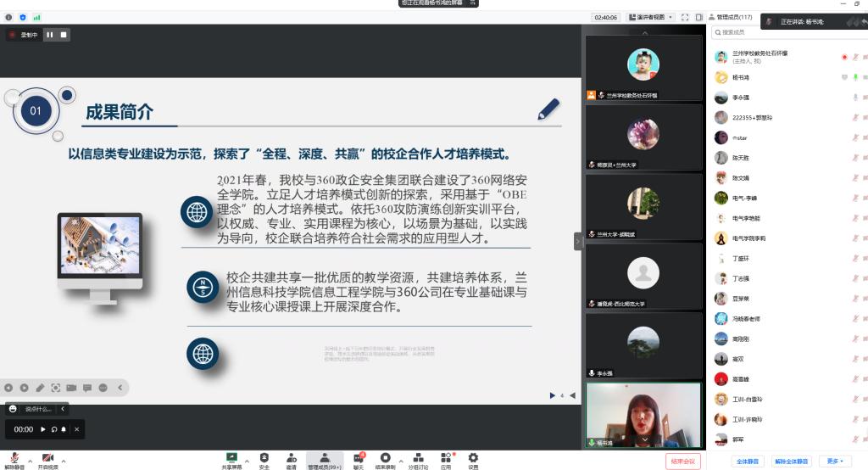Toggle 开启视频 camera button
The width and height of the screenshot is (868, 470).
(x=47, y=458)
